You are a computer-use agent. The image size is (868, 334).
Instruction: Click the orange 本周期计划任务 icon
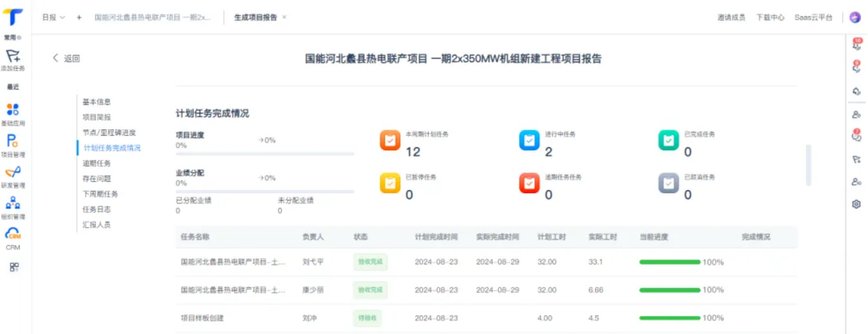(x=390, y=140)
